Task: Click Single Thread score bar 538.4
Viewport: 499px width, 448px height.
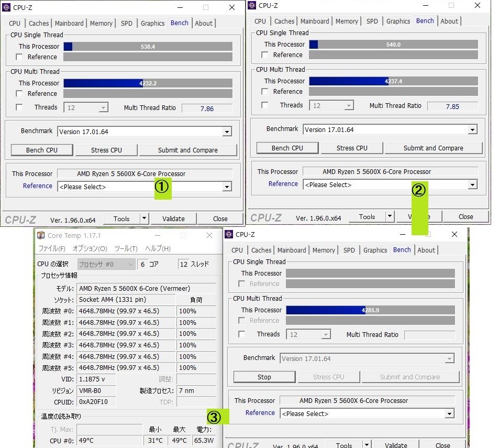Action: click(x=148, y=47)
